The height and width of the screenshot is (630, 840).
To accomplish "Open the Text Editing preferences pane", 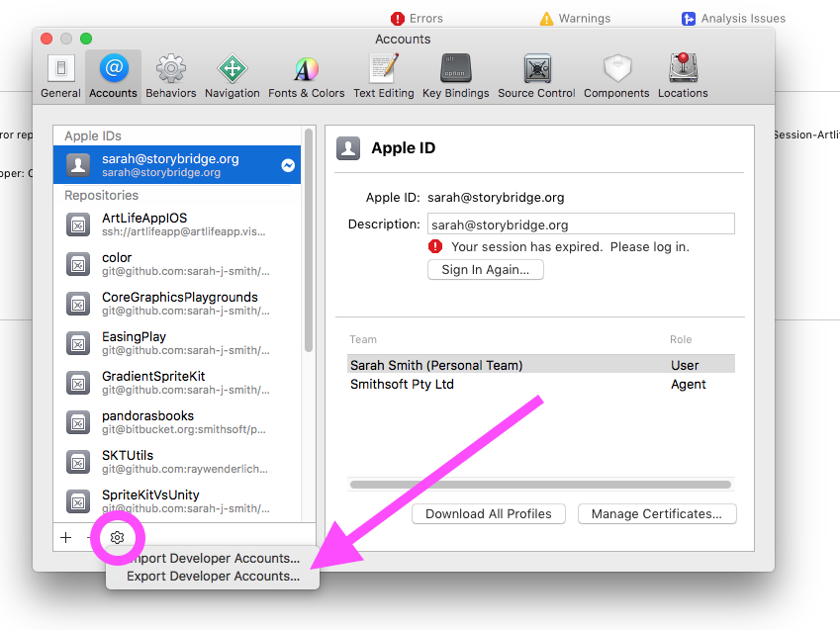I will click(x=384, y=76).
